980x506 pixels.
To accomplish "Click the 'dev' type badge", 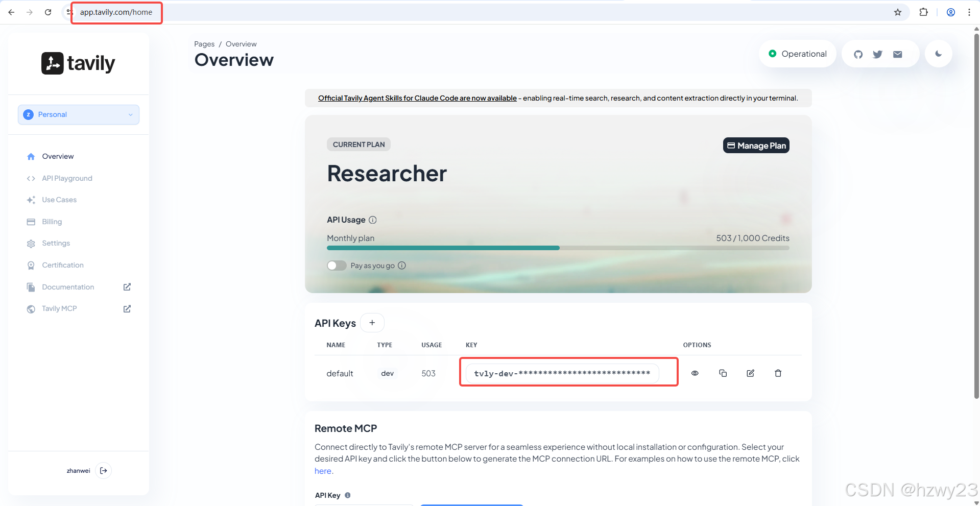I will pyautogui.click(x=388, y=373).
